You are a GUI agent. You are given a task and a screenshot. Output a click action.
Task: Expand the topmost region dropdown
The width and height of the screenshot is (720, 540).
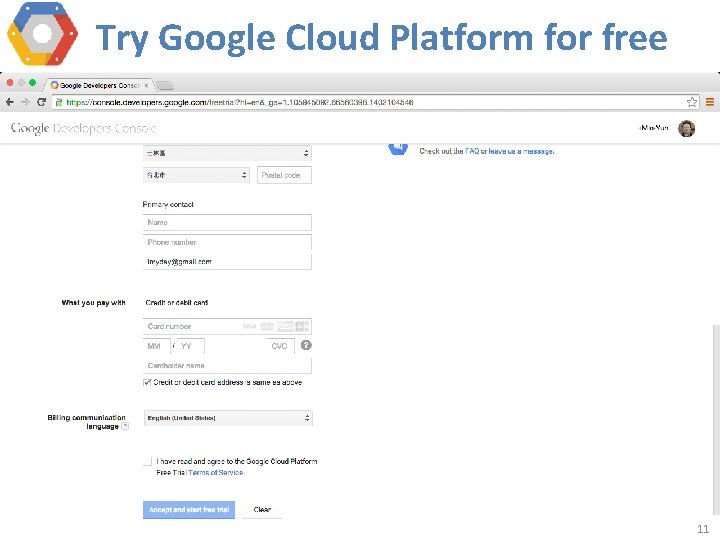[x=228, y=153]
